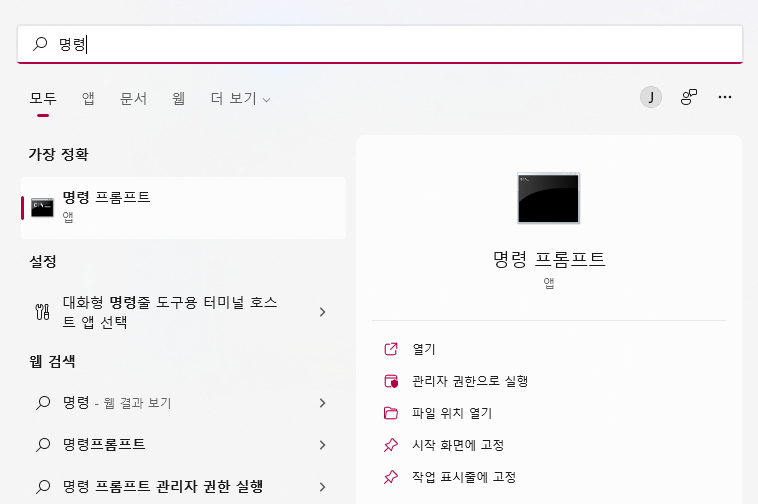Expand the 더 보기 dropdown
Screen dimensions: 758x504
[240, 99]
